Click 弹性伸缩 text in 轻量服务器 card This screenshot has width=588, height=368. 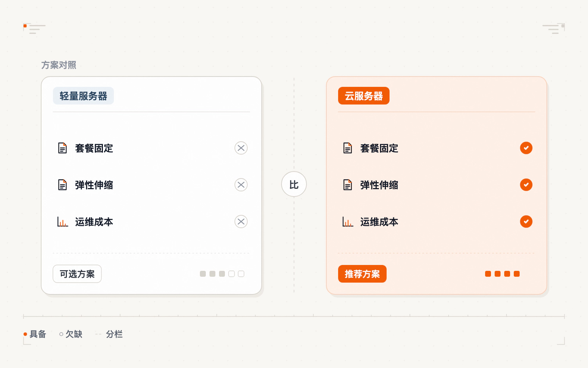click(94, 185)
